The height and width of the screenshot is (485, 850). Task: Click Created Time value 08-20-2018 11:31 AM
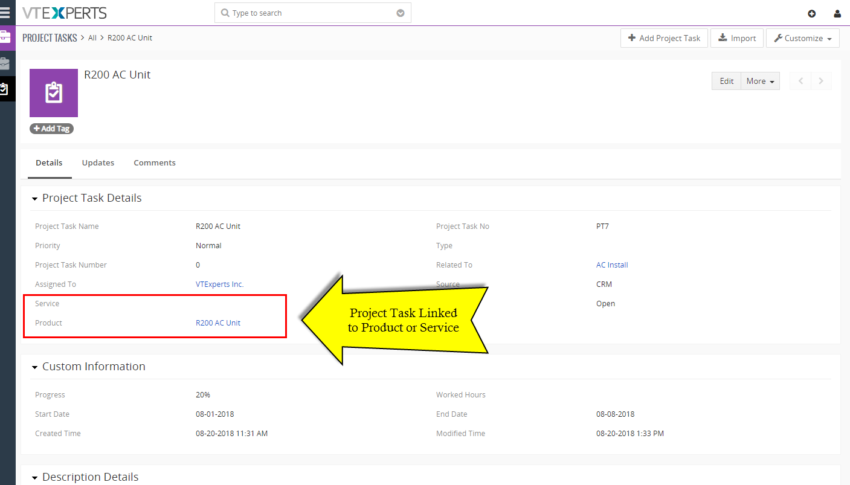pos(231,434)
